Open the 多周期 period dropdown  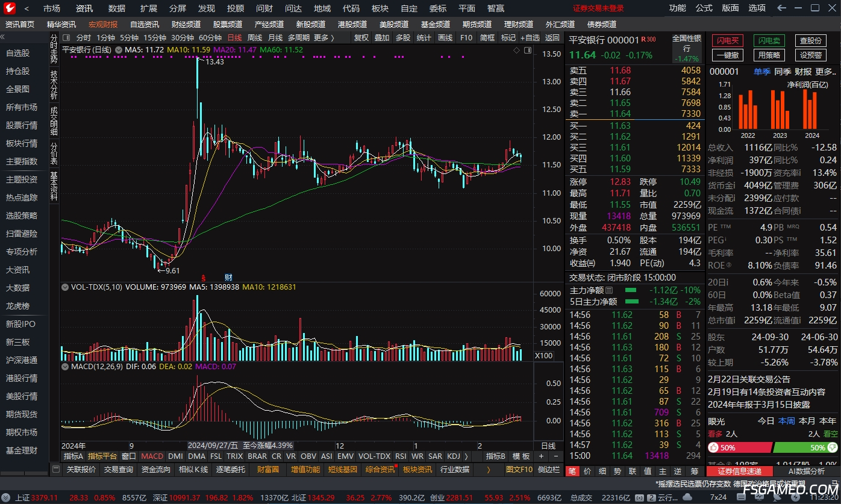click(298, 37)
